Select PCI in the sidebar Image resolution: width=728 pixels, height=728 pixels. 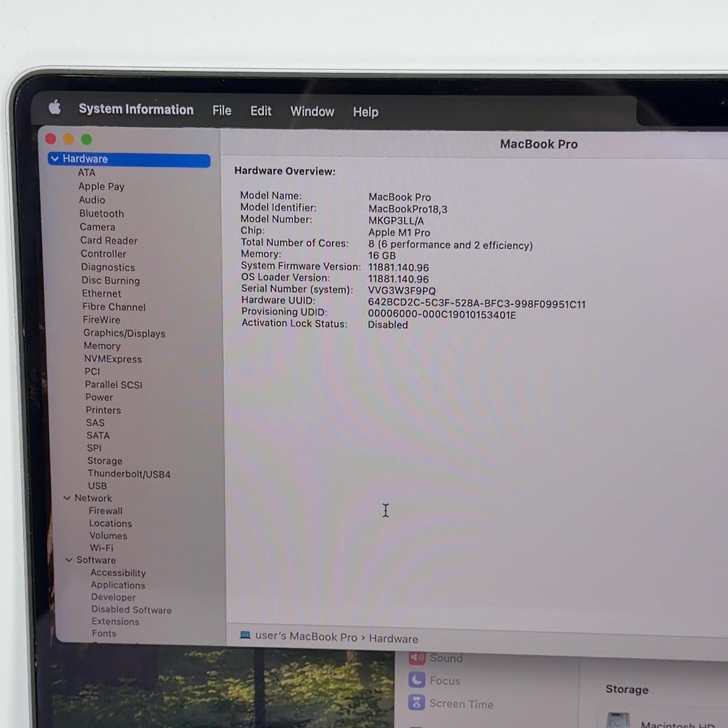point(92,371)
